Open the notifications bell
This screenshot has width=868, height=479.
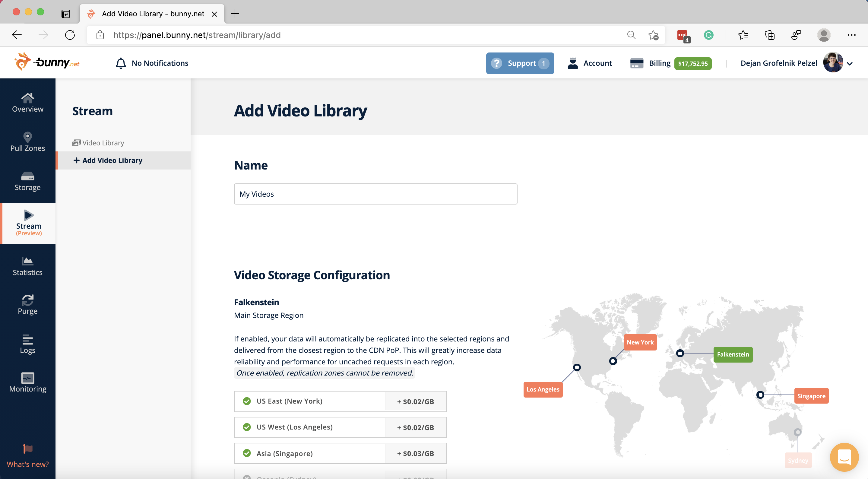point(121,63)
